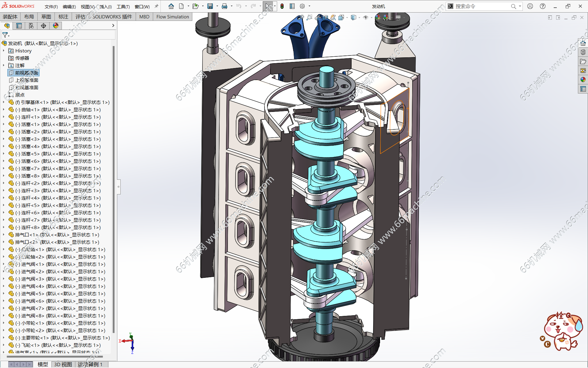Expand 引擎基体<1> component node
The image size is (588, 368).
click(x=4, y=102)
